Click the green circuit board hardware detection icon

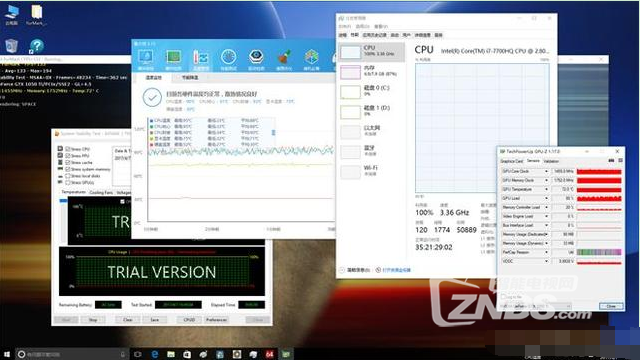click(173, 57)
